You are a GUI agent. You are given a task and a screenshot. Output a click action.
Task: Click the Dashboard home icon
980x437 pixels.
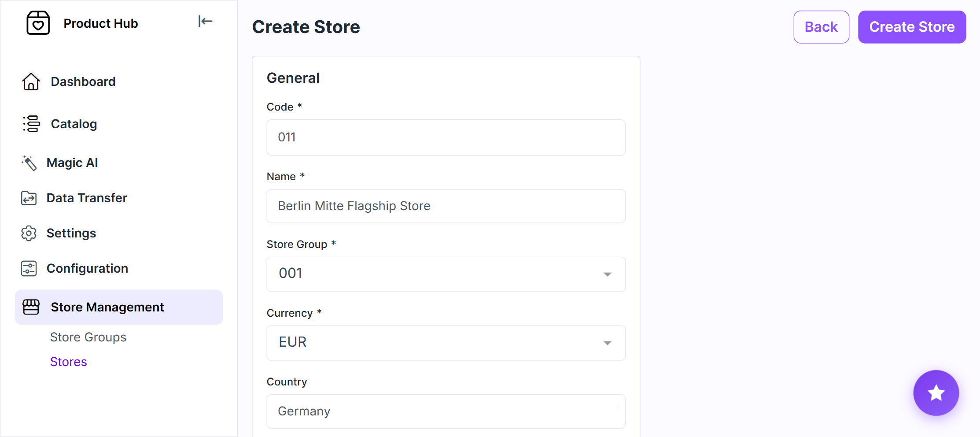point(31,81)
